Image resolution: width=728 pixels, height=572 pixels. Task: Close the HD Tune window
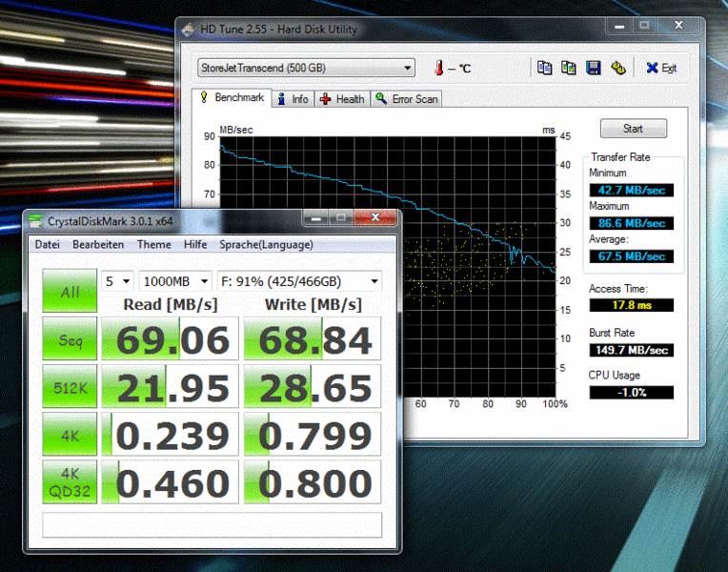point(678,25)
